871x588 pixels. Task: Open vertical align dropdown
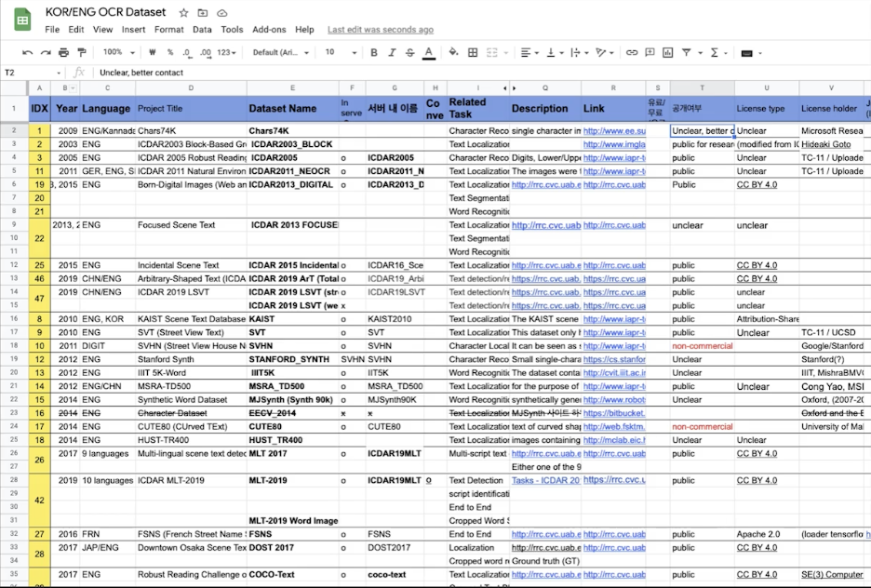click(x=555, y=52)
